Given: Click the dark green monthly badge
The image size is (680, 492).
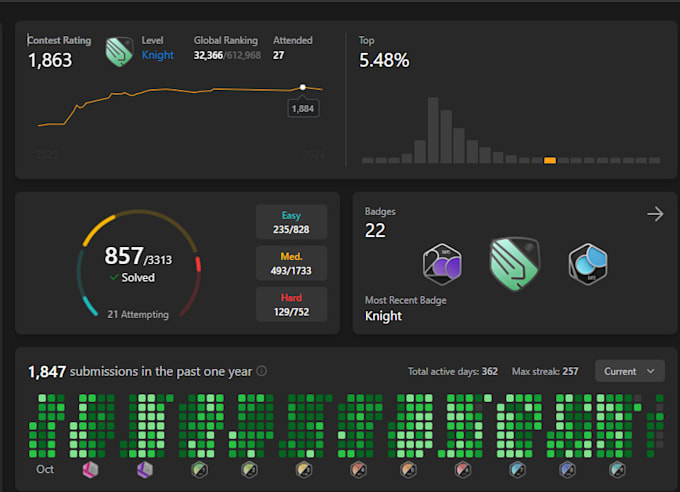Looking at the screenshot, I should click(199, 469).
